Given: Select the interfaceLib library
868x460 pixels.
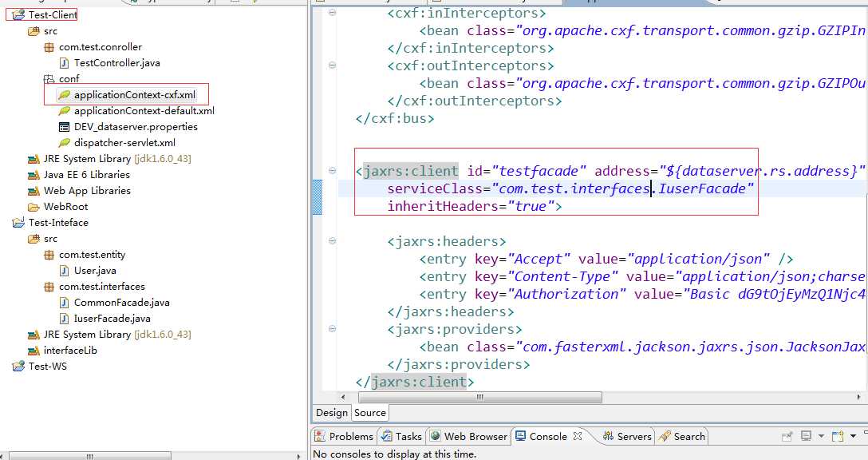Looking at the screenshot, I should [x=70, y=351].
